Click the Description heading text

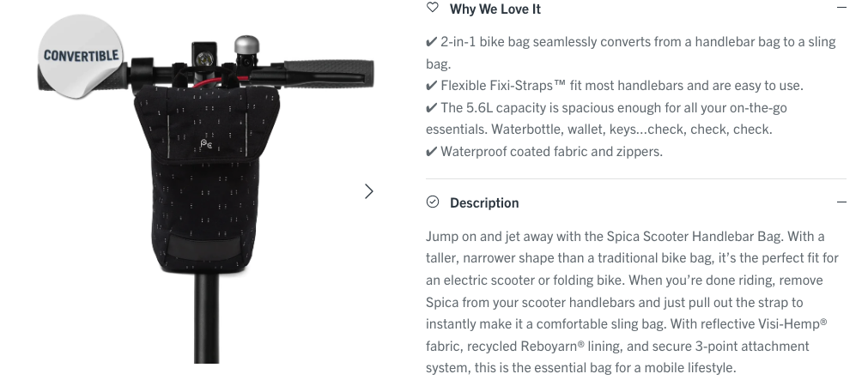point(484,202)
